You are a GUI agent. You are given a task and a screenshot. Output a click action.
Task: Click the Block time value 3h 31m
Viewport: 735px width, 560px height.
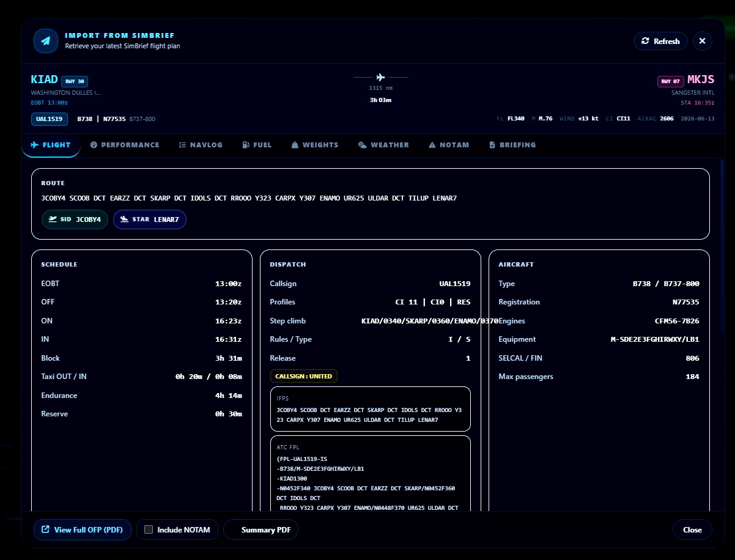pos(229,358)
